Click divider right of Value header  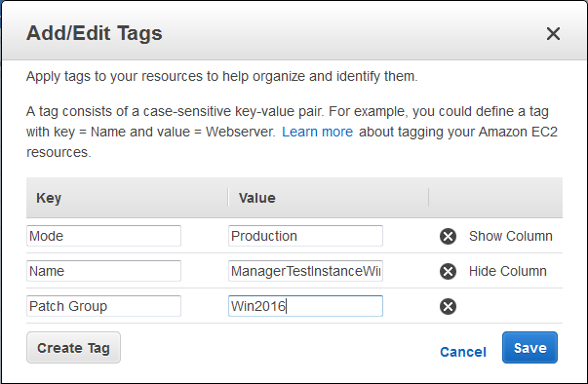click(x=429, y=198)
